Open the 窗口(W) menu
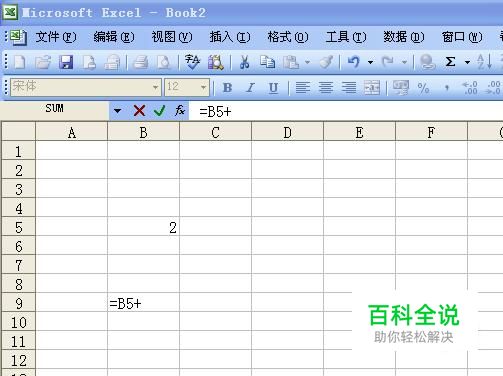Image resolution: width=503 pixels, height=376 pixels. click(x=462, y=37)
